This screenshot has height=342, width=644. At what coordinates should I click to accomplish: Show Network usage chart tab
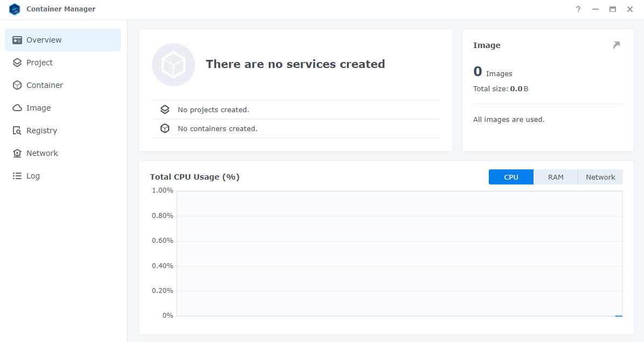[600, 177]
